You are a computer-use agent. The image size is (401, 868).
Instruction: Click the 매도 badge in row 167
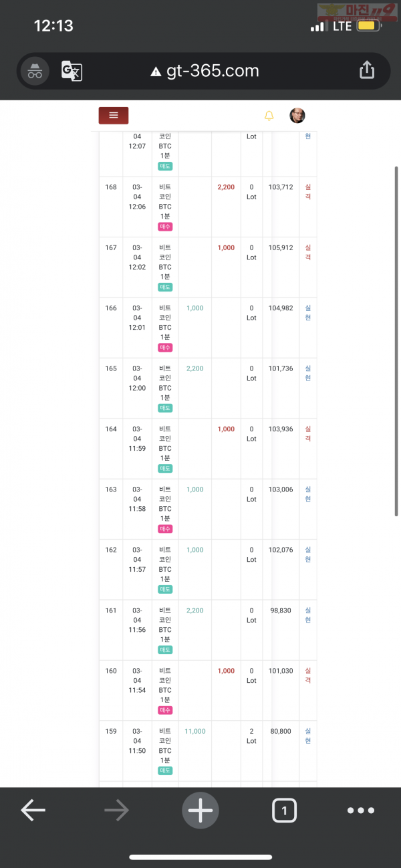[165, 287]
